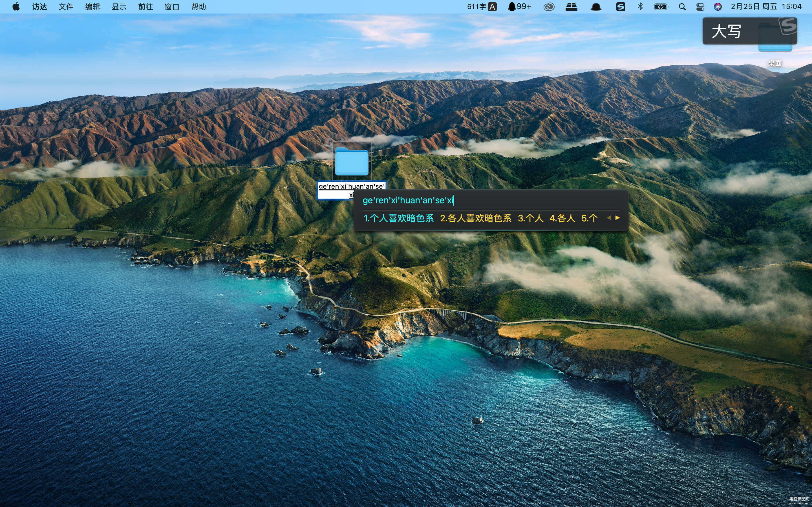This screenshot has width=812, height=507.
Task: Show previous page of pinyin candidates
Action: tap(609, 218)
